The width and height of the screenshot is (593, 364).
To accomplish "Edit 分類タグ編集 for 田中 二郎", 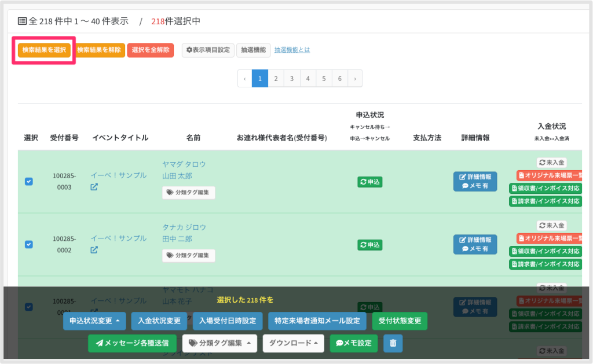I will (188, 256).
